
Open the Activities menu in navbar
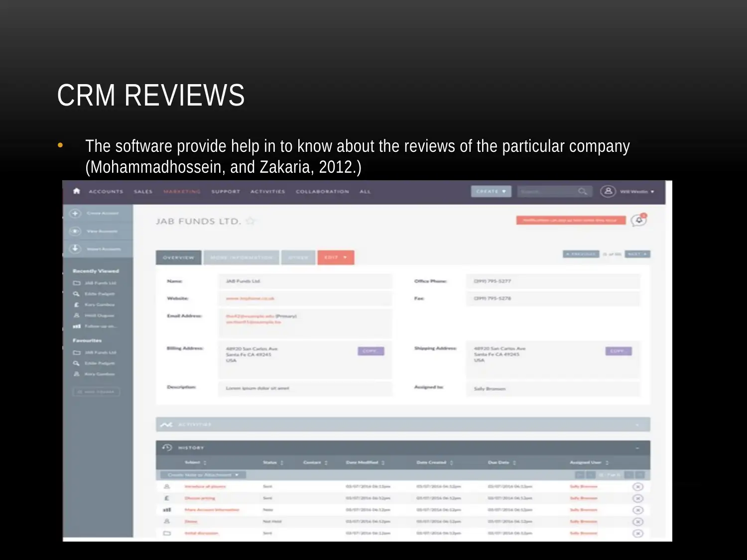point(268,192)
